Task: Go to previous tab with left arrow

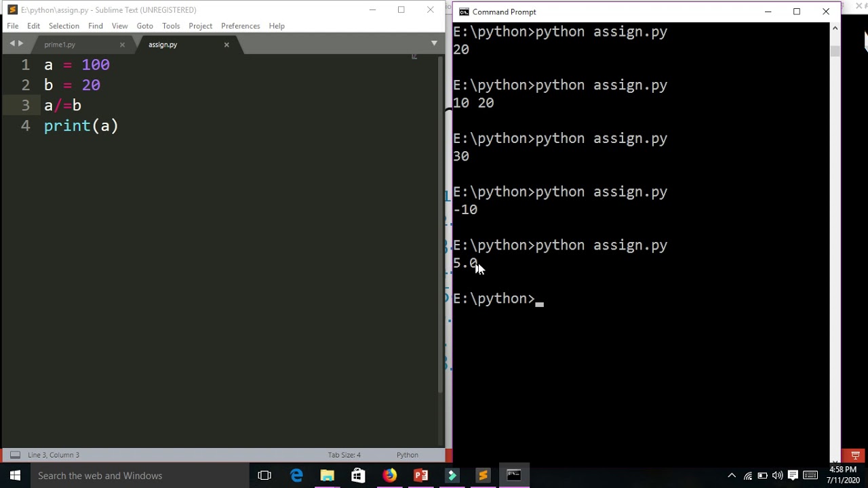Action: click(x=12, y=43)
